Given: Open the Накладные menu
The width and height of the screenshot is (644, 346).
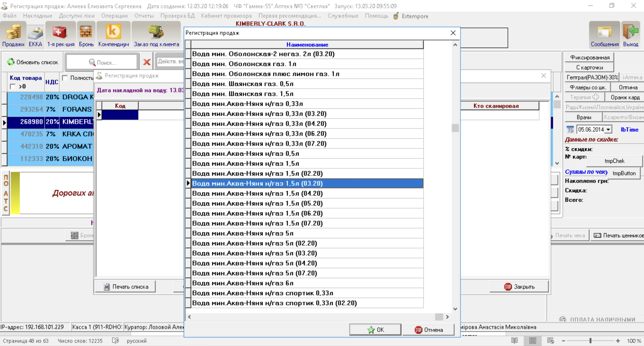Looking at the screenshot, I should [x=37, y=16].
